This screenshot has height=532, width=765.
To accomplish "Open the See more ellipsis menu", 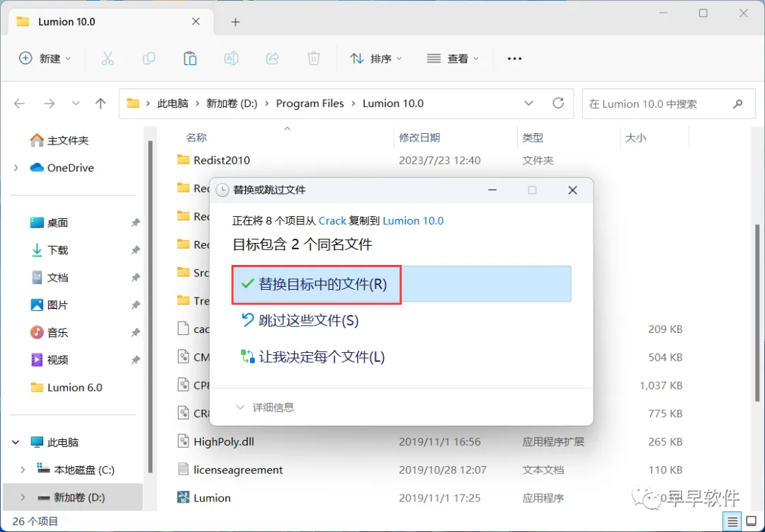I will (514, 59).
